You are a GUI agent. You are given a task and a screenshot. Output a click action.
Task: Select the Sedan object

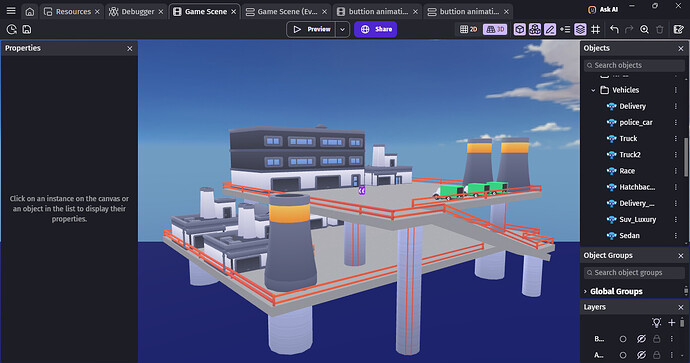point(629,236)
